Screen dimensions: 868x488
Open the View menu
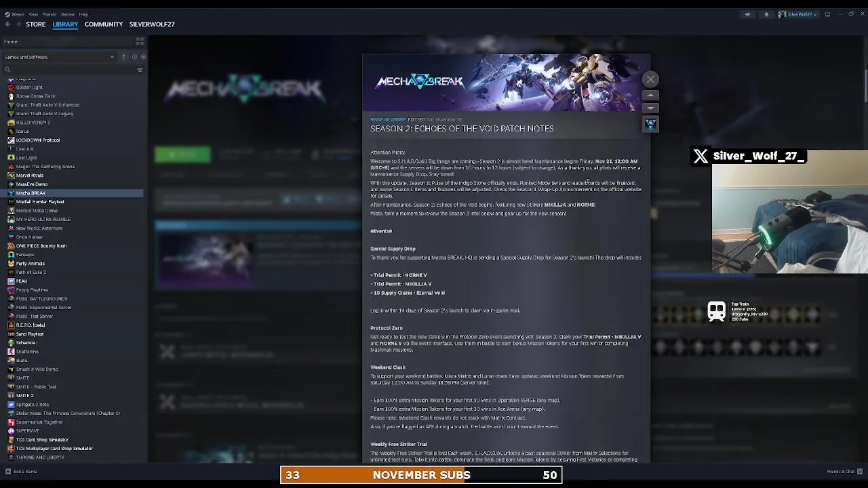[x=33, y=14]
